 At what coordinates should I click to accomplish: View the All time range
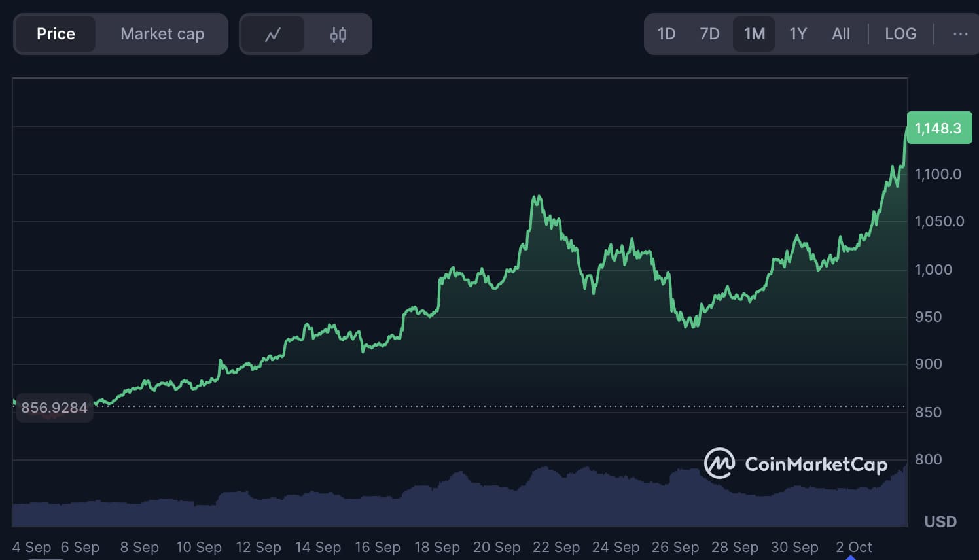841,34
